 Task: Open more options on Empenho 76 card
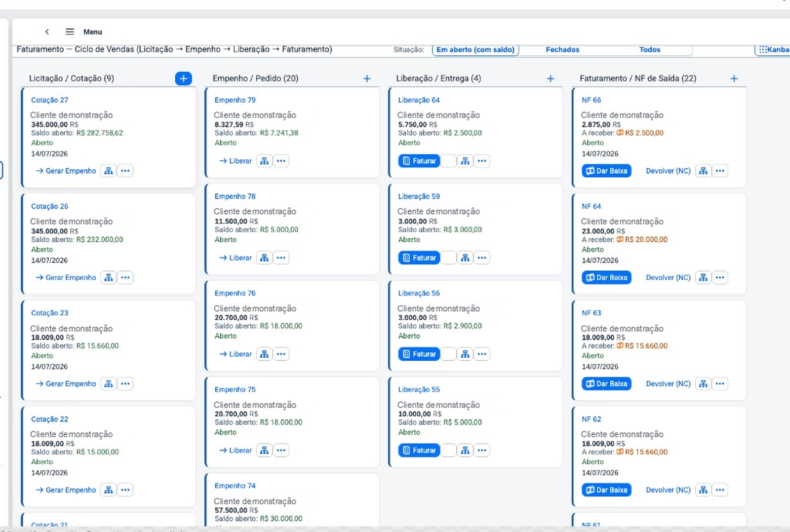point(281,354)
